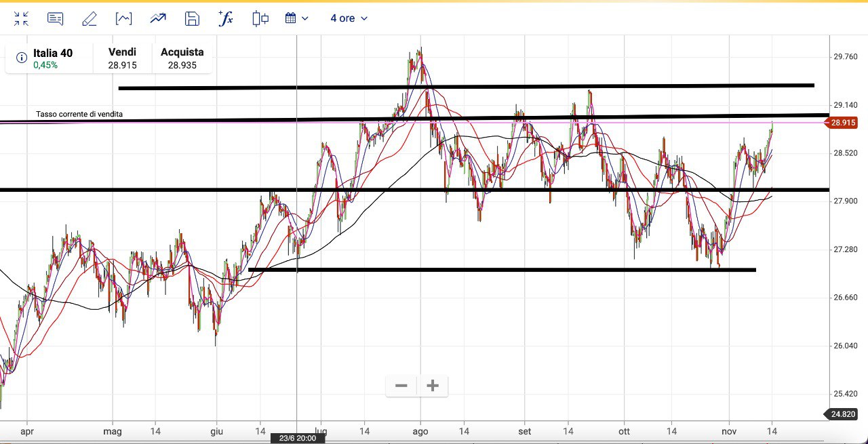868x444 pixels.
Task: Click the rising trend line icon
Action: point(158,18)
